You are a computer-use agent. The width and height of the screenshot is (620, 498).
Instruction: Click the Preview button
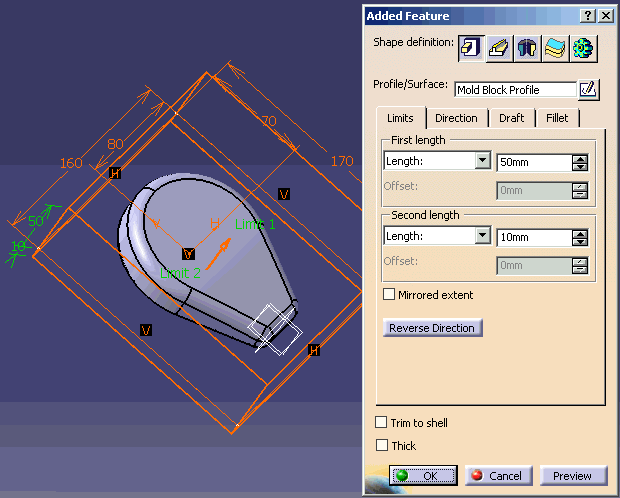click(x=573, y=476)
